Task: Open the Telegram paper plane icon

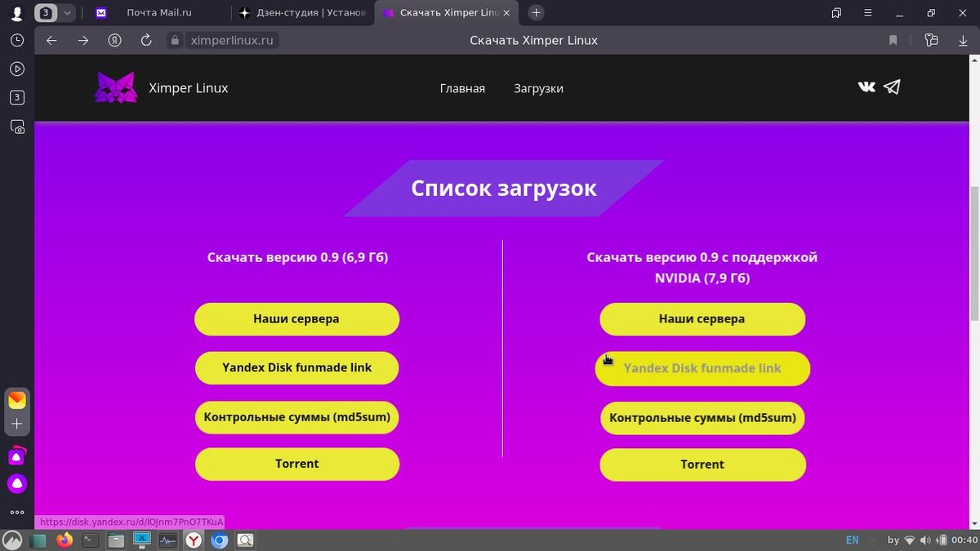Action: pos(892,87)
